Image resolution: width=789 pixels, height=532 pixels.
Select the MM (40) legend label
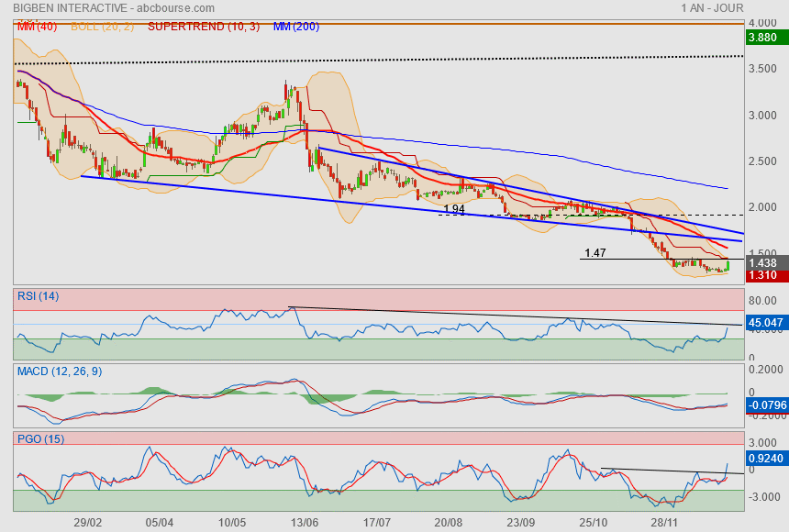pyautogui.click(x=38, y=27)
